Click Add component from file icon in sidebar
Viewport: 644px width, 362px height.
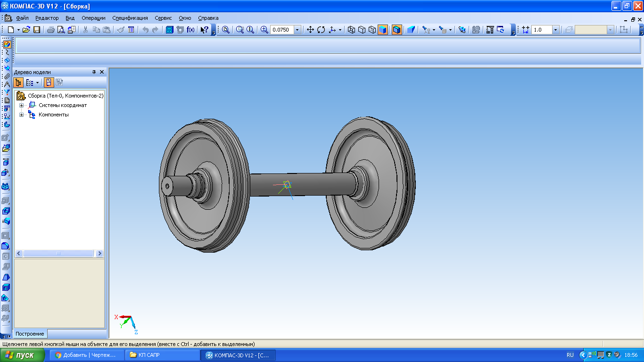(6, 148)
